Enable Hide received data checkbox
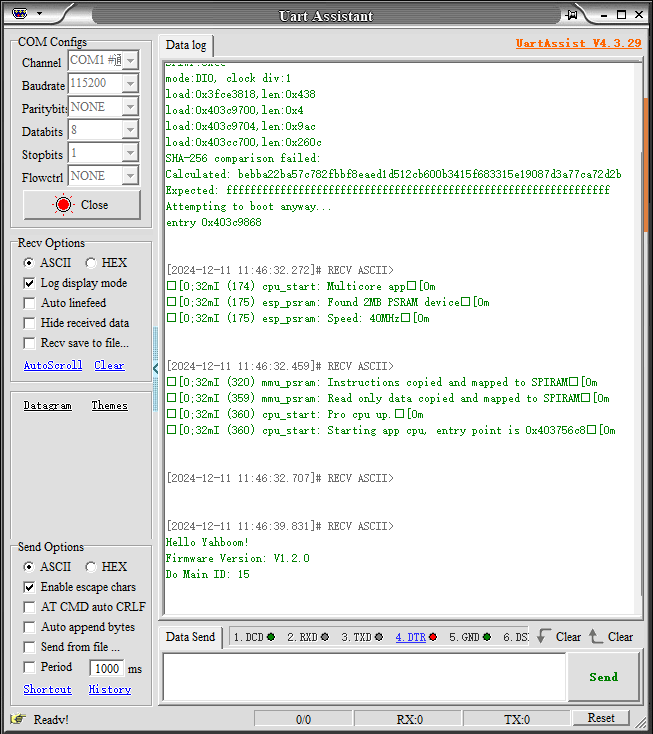Screen dimensions: 653x734 pyautogui.click(x=29, y=323)
